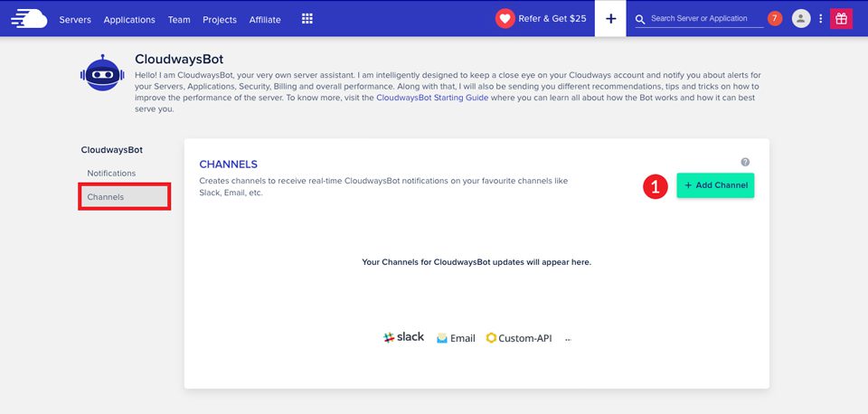Click the Custom-API hexagon icon
Screen dimensions: 868x414
click(491, 338)
